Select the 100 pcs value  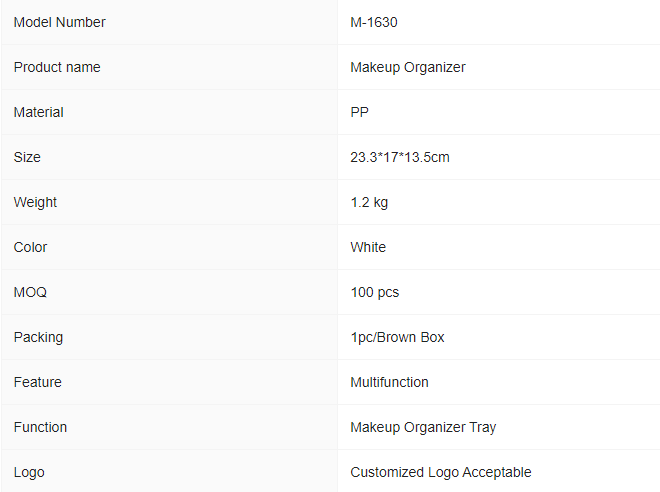(x=375, y=293)
